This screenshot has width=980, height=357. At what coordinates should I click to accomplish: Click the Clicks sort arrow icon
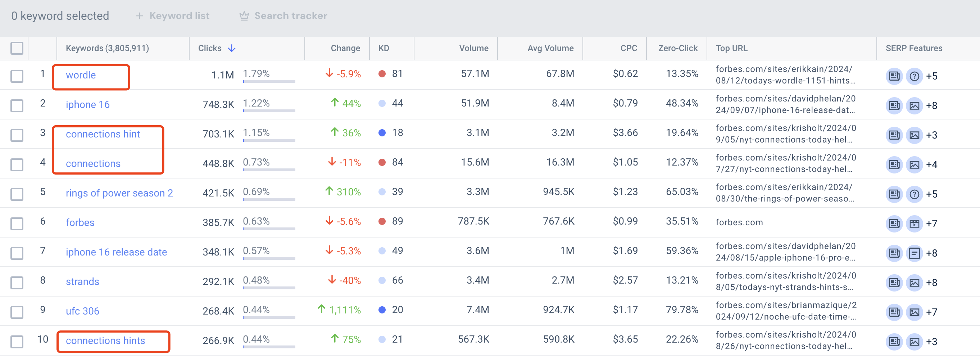(232, 48)
